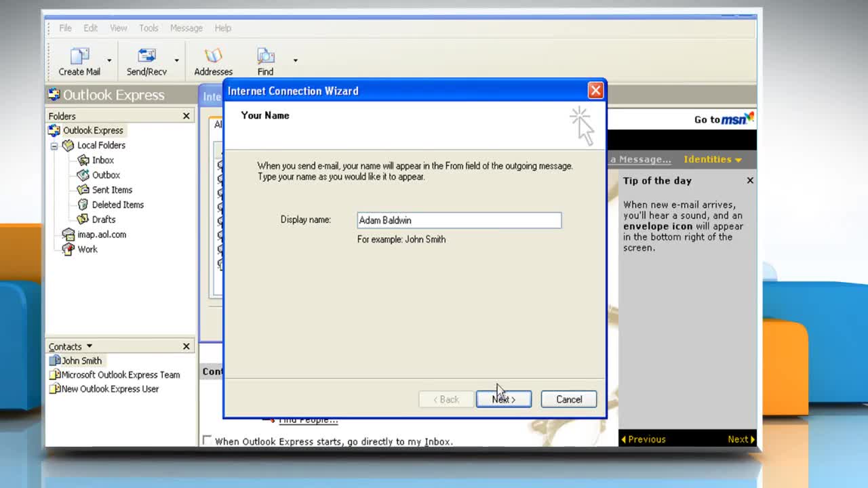Click the Go to MSN link
The image size is (868, 488).
724,119
